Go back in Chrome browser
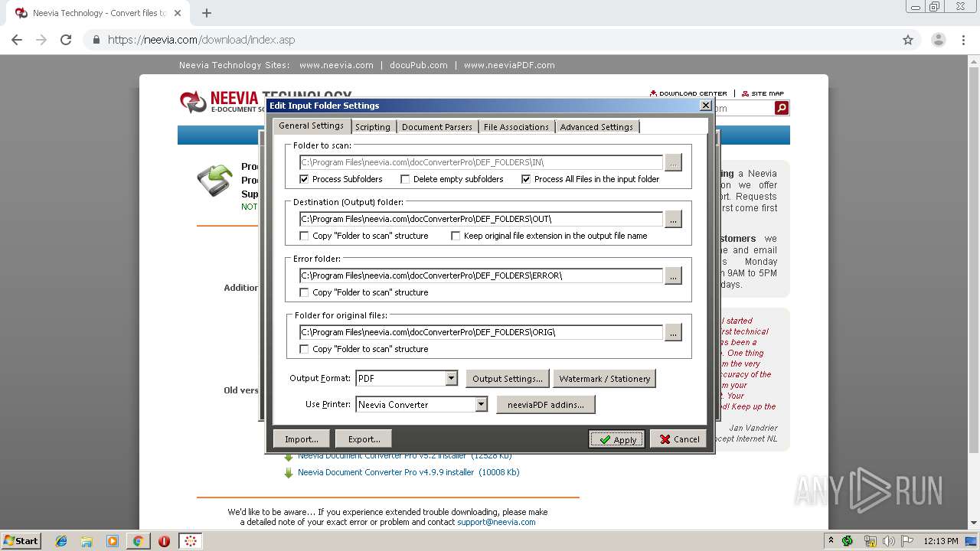Image resolution: width=980 pixels, height=551 pixels. tap(17, 40)
